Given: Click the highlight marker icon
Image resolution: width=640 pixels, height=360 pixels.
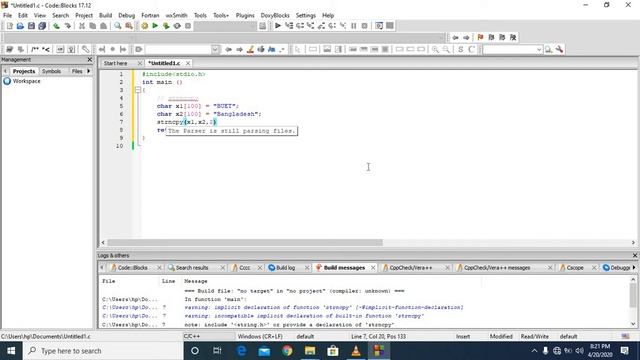Looking at the screenshot, I should click(250, 49).
